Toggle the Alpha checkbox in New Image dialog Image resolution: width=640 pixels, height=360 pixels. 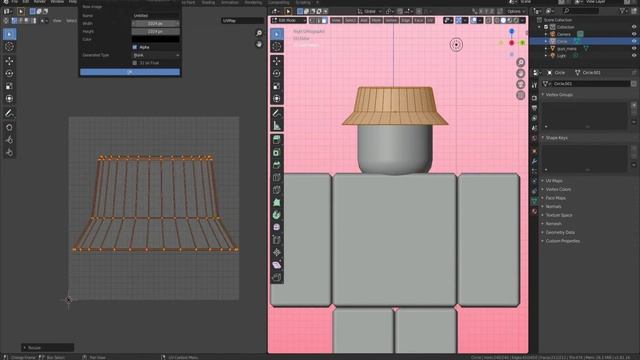point(135,47)
